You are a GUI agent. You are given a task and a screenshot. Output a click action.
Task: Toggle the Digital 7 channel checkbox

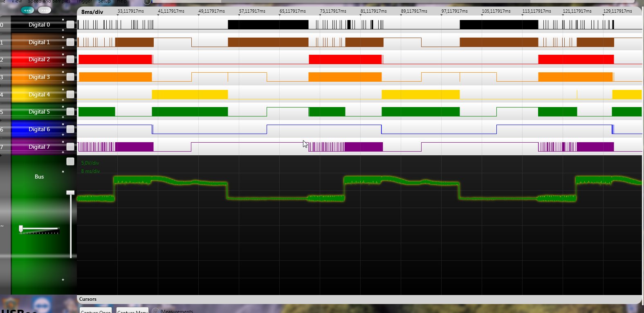(x=70, y=147)
